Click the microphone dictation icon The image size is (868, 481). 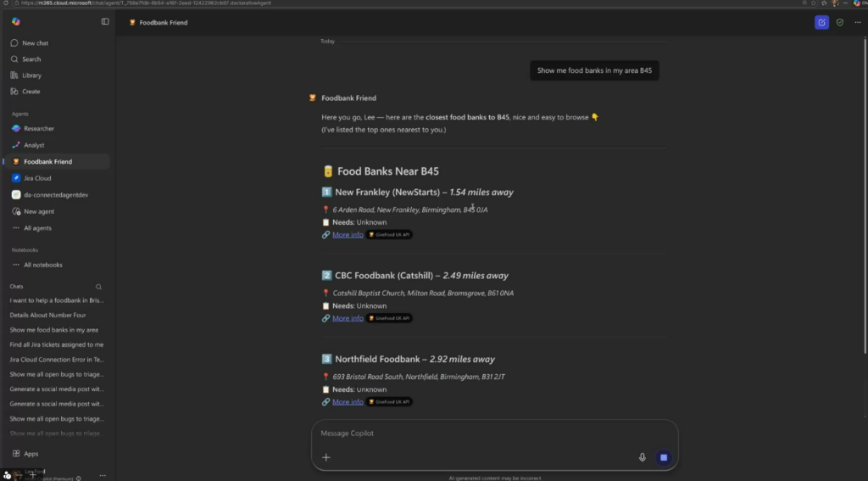click(643, 458)
